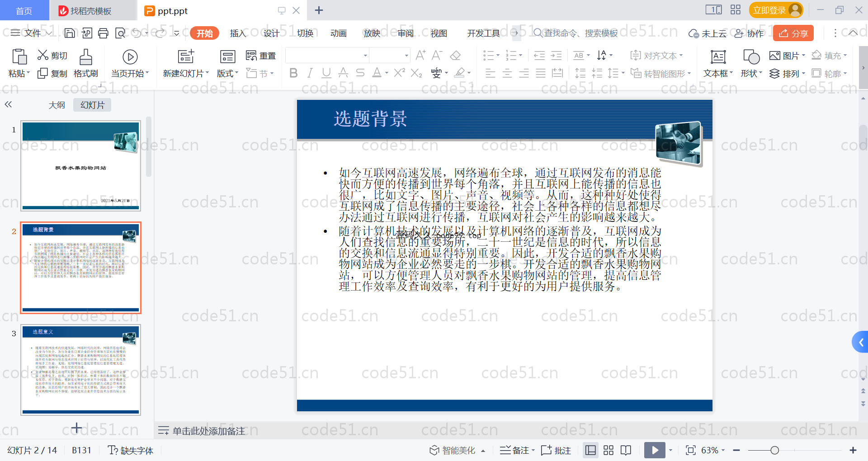The width and height of the screenshot is (868, 461).
Task: Click the text highlight color swatch
Action: pos(460,73)
